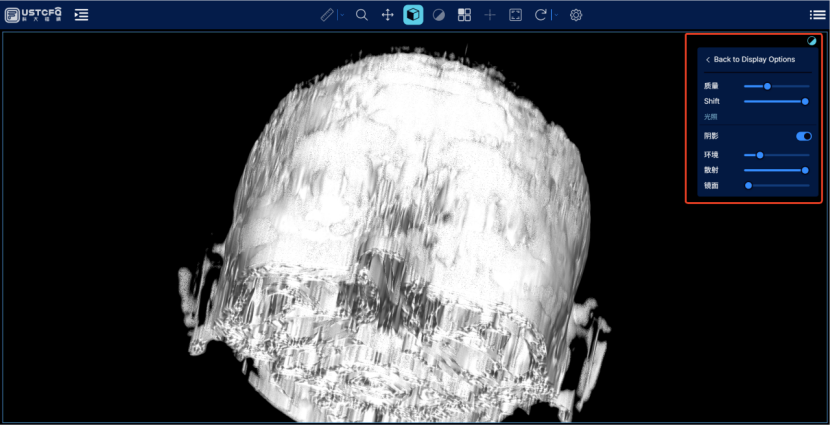Open the measurement tool dropdown arrow
This screenshot has height=426, width=831.
pyautogui.click(x=342, y=15)
